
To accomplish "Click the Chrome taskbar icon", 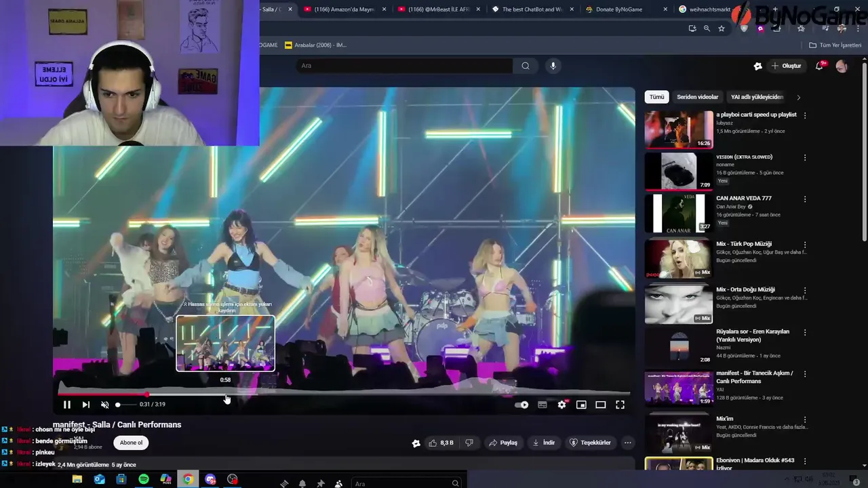I will pos(188,479).
